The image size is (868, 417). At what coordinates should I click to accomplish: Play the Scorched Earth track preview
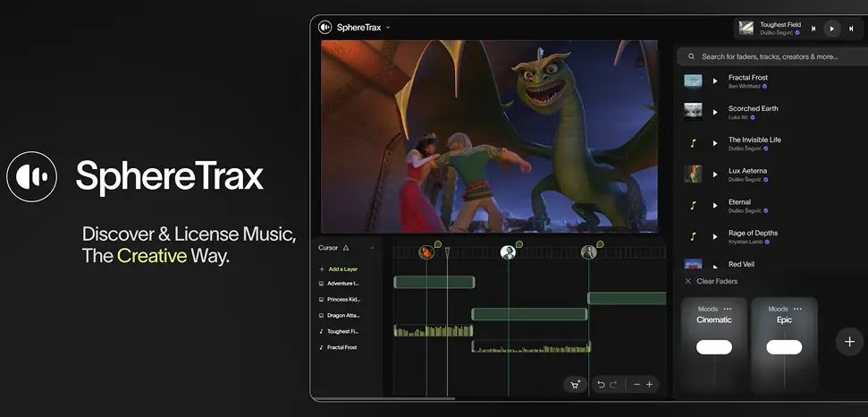714,112
